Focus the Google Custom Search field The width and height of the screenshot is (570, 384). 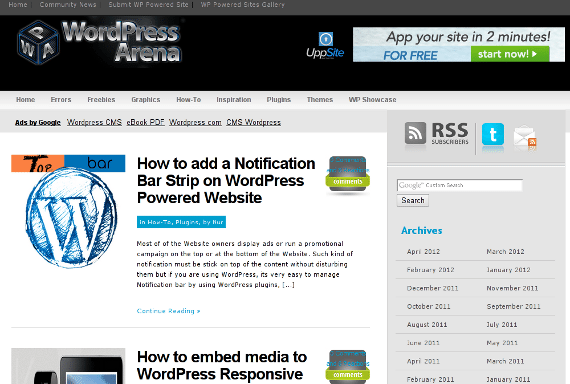(x=460, y=185)
